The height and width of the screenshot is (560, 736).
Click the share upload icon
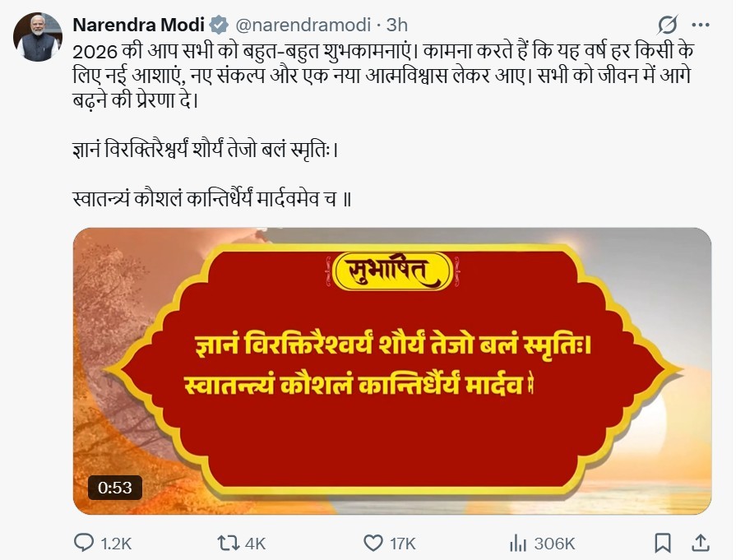pos(701,543)
